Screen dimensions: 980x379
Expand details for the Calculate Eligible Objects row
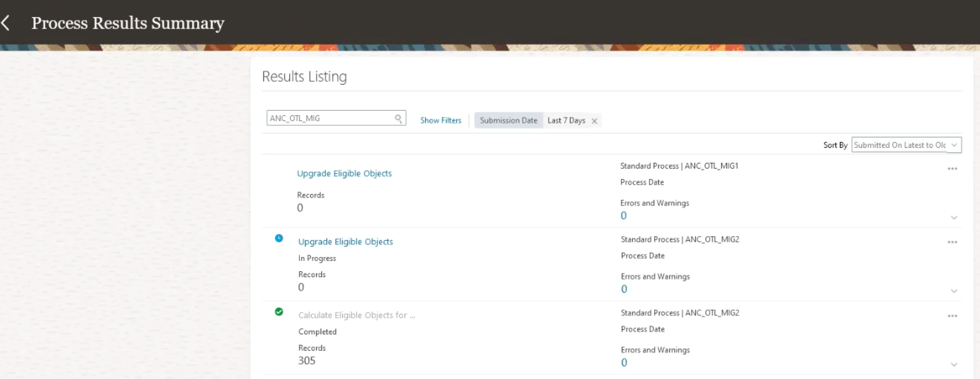click(x=954, y=365)
